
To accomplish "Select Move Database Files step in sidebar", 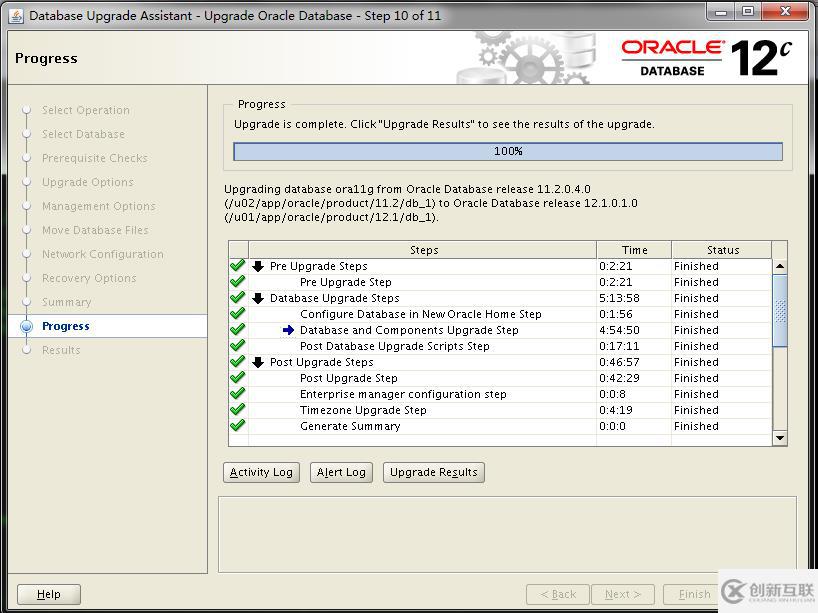I will click(x=95, y=230).
